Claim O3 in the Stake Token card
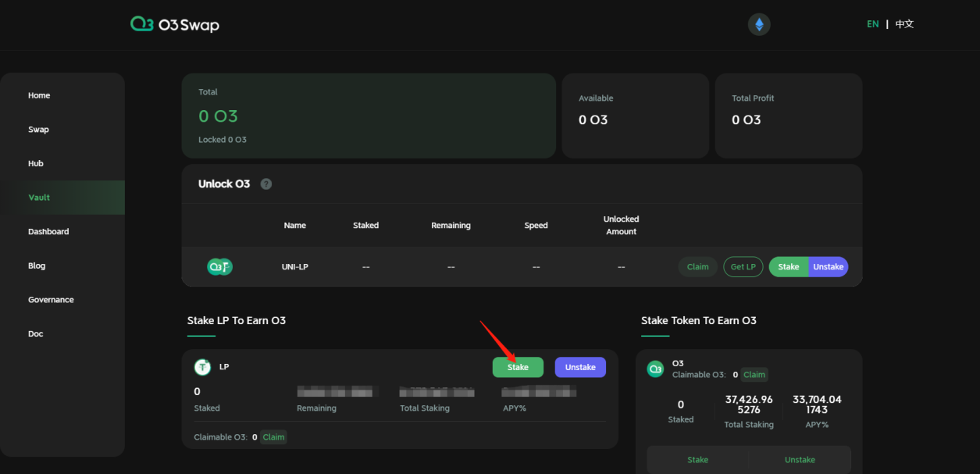 click(754, 375)
